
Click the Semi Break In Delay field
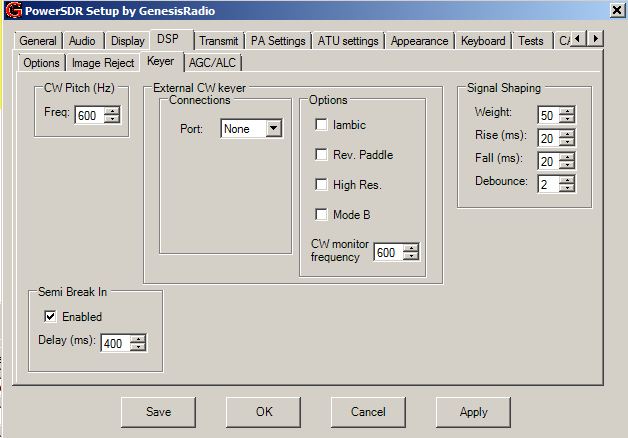click(x=115, y=343)
